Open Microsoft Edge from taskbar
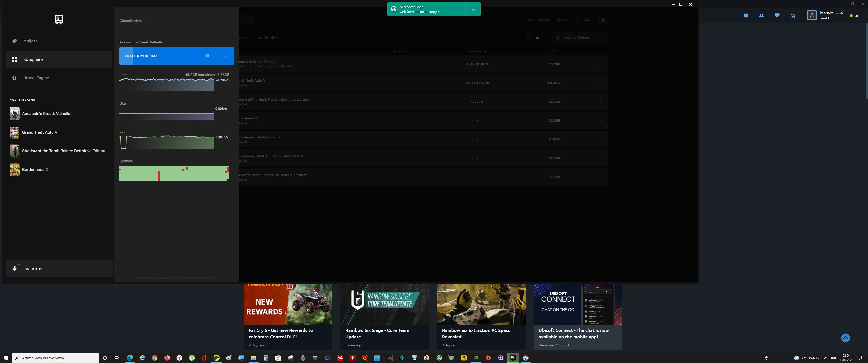Image resolution: width=868 pixels, height=363 pixels. (x=130, y=358)
